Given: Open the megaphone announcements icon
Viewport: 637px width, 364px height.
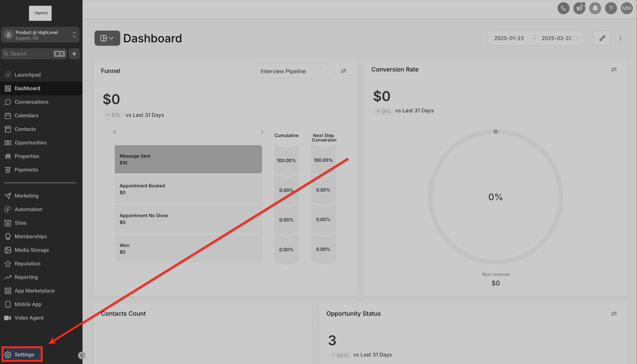Looking at the screenshot, I should click(x=579, y=8).
